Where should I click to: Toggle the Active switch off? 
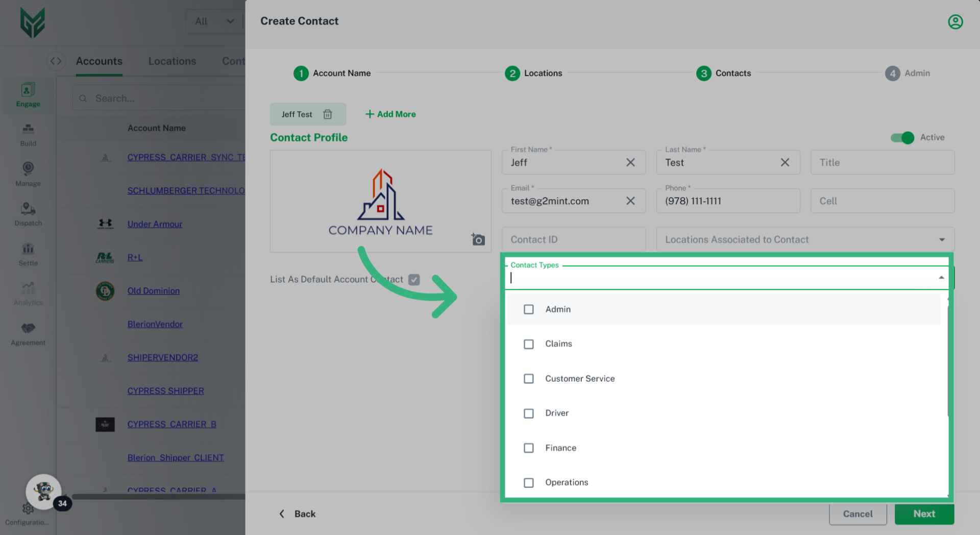pos(902,138)
